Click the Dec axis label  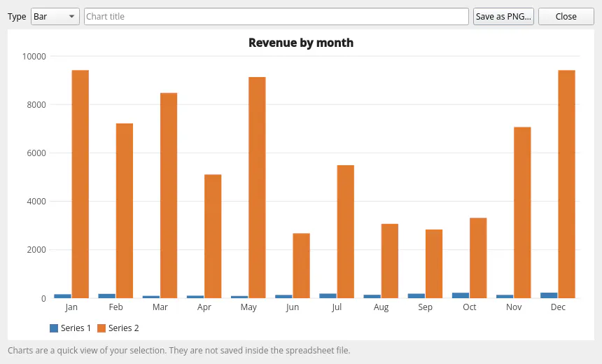[558, 307]
